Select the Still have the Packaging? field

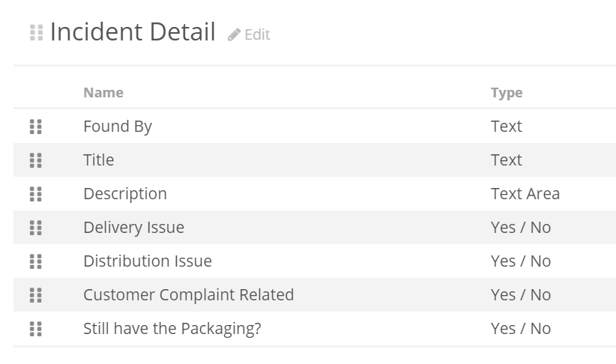click(172, 329)
